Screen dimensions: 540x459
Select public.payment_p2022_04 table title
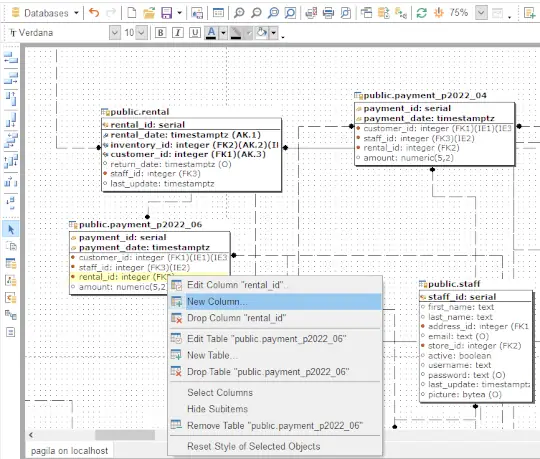425,95
